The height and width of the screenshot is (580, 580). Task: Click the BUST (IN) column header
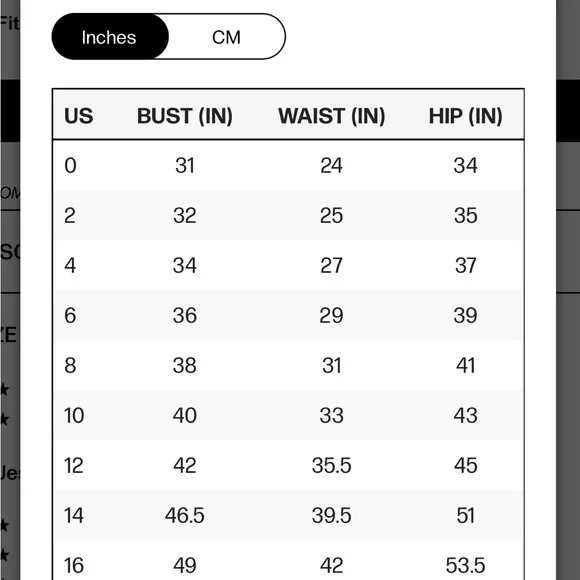point(185,116)
